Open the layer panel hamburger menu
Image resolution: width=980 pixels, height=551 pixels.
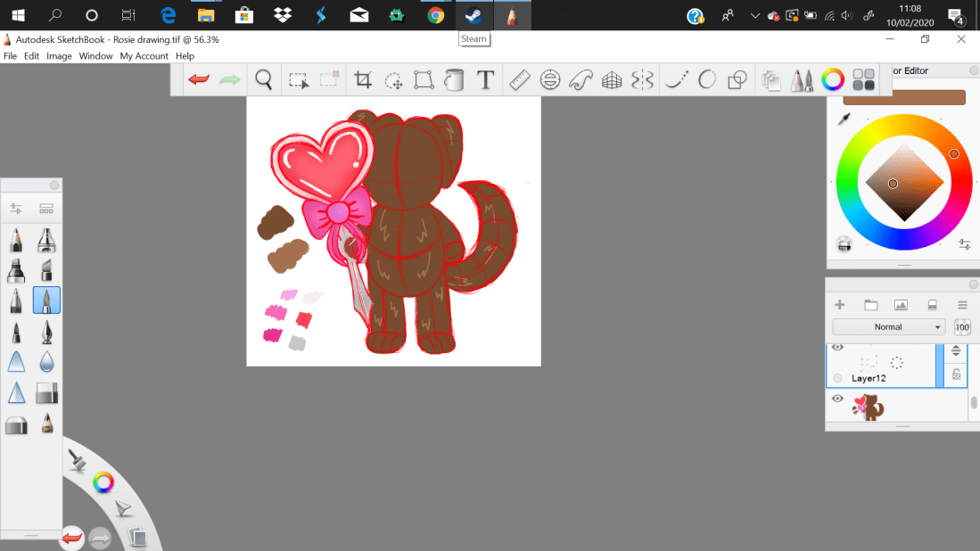coord(963,305)
